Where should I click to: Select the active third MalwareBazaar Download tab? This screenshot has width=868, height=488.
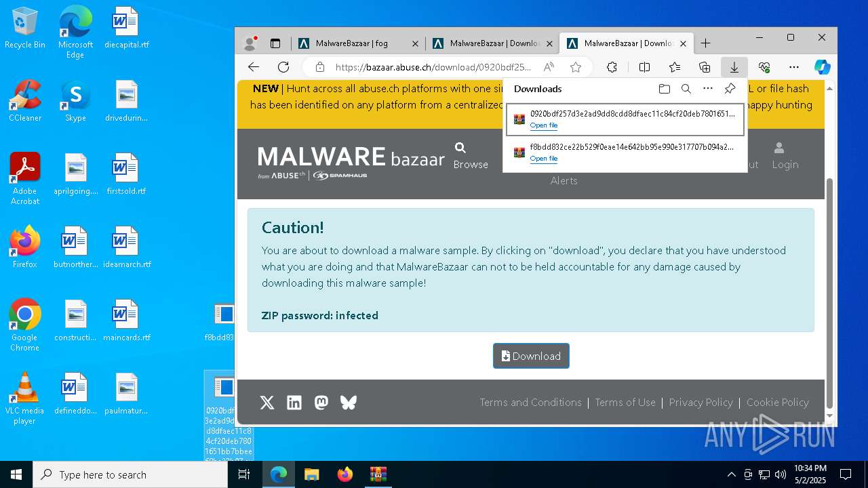627,43
